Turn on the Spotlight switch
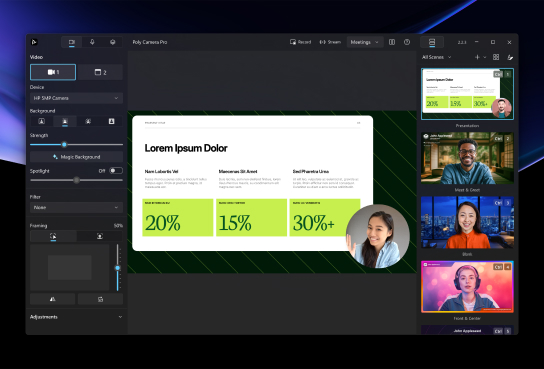The height and width of the screenshot is (369, 544). coord(116,171)
